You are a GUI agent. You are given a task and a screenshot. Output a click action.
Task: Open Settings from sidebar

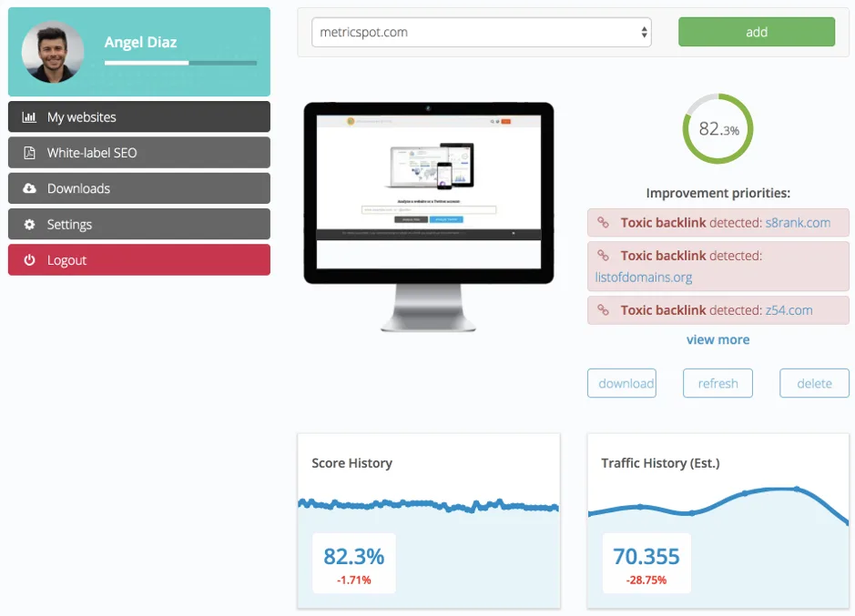139,224
